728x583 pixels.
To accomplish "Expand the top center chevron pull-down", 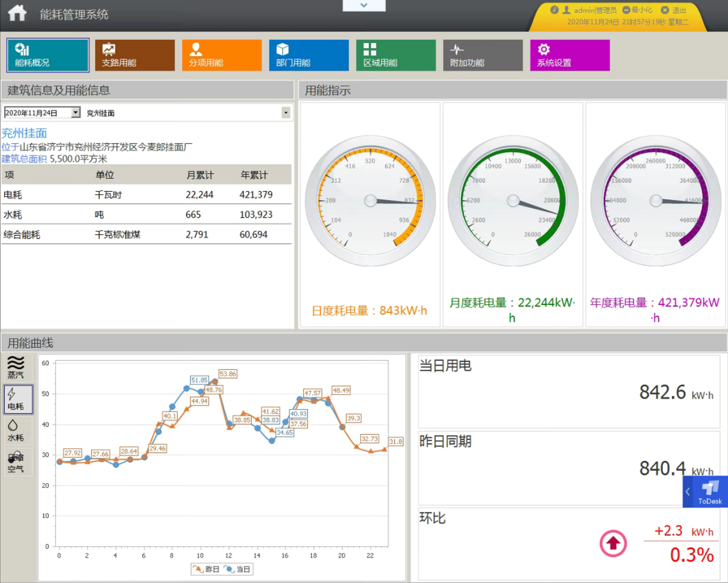I will point(364,5).
